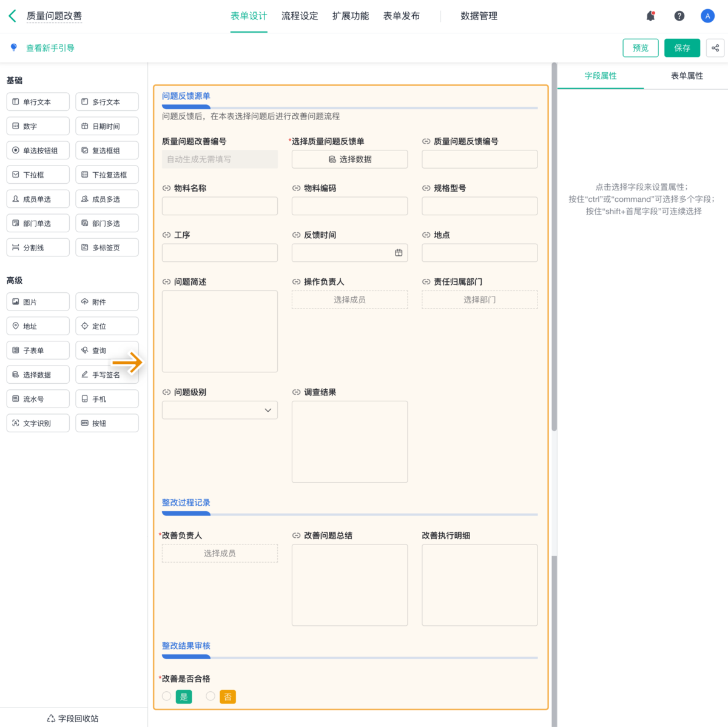Open the notification bell
Viewport: 728px width, 727px height.
651,16
